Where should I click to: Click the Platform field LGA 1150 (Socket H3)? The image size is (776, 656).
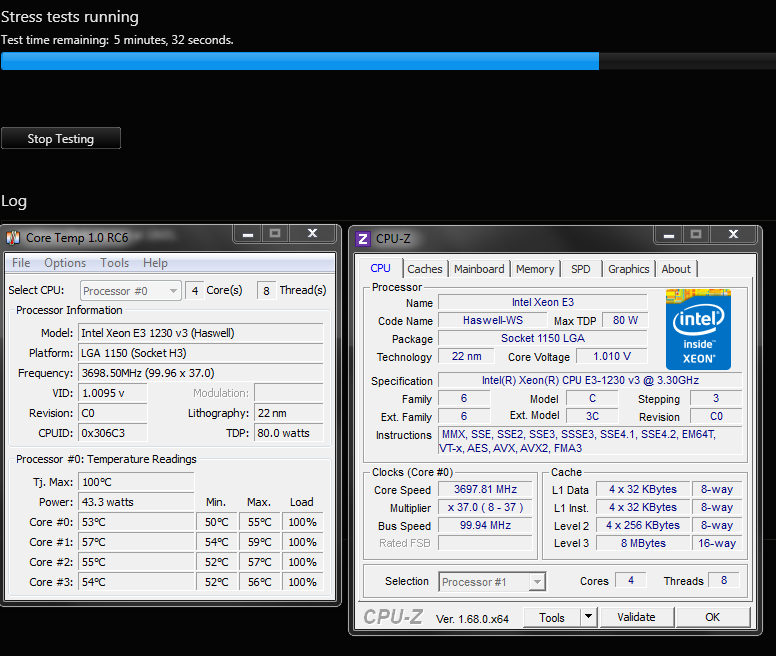[201, 353]
